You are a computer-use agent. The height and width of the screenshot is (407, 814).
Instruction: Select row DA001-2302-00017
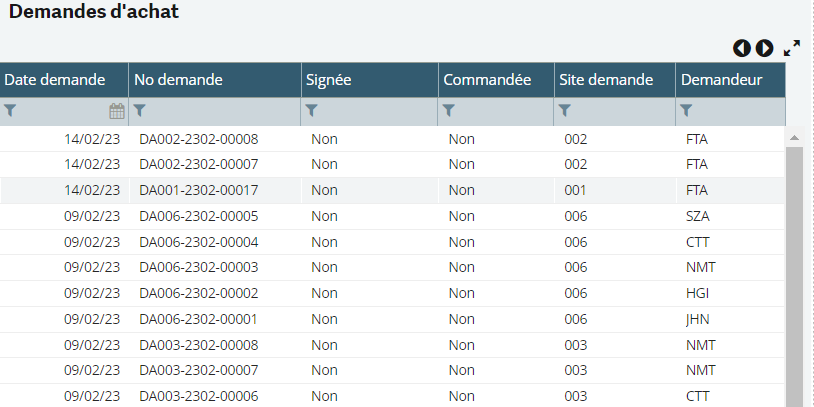(198, 190)
